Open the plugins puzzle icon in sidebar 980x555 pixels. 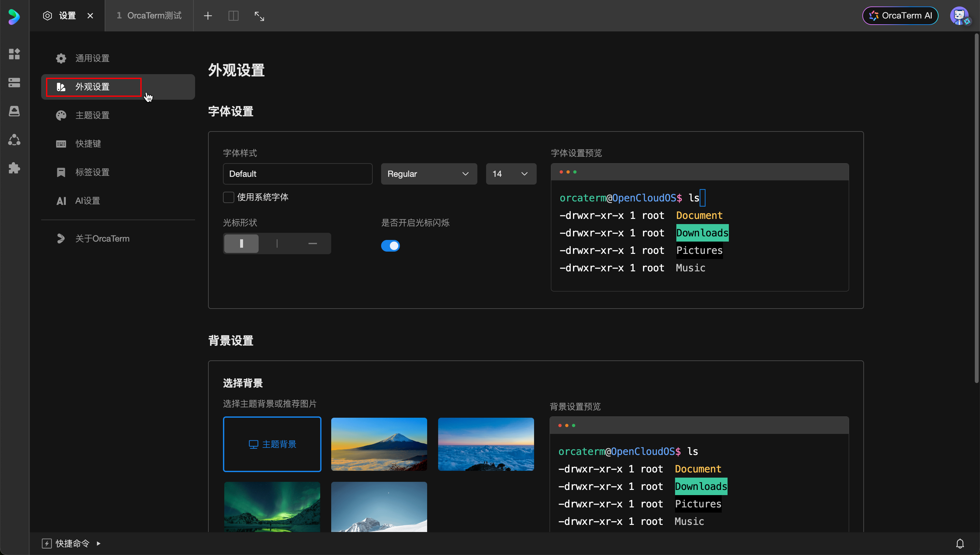pos(14,168)
